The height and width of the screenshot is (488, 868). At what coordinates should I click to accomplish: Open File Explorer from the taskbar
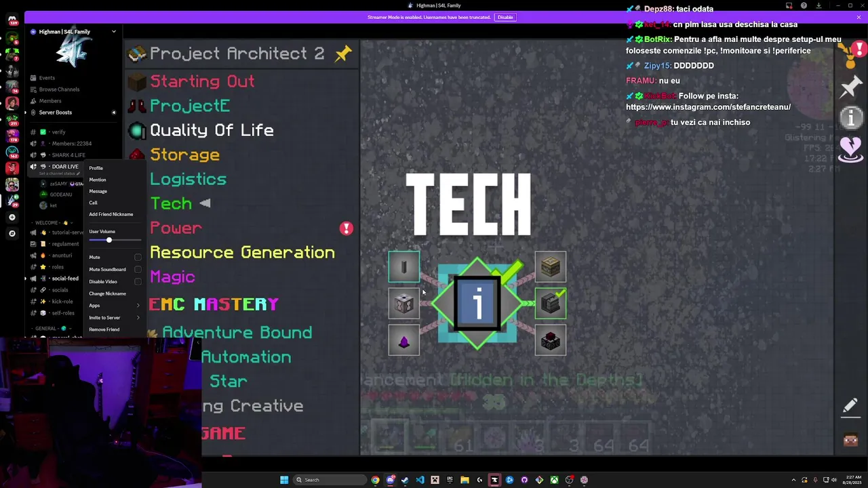[465, 480]
